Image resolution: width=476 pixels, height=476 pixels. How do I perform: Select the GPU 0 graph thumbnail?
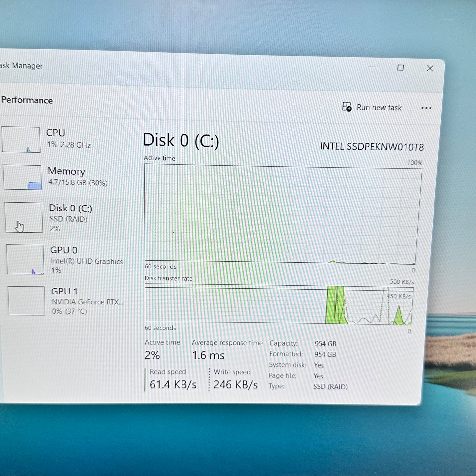[x=25, y=260]
